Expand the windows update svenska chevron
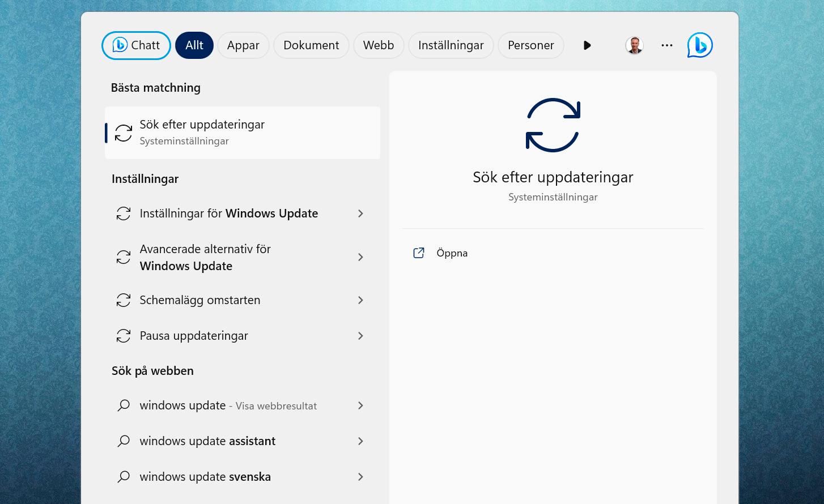The width and height of the screenshot is (824, 504). point(360,477)
